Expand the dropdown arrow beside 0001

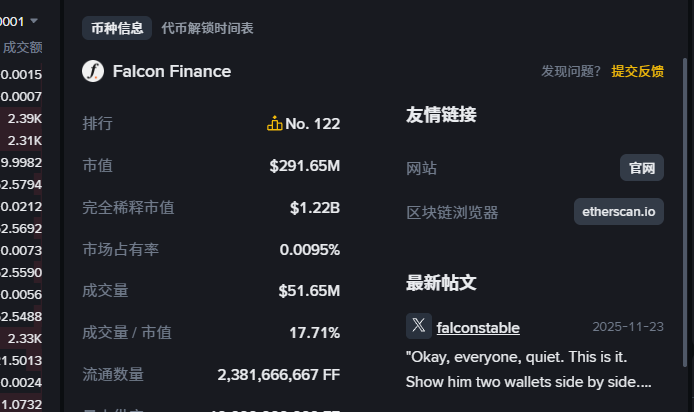click(35, 20)
